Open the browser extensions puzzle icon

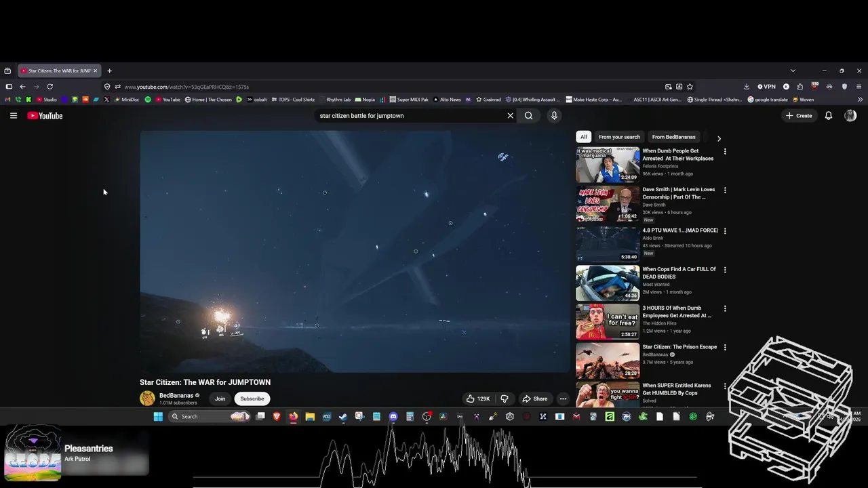[800, 87]
